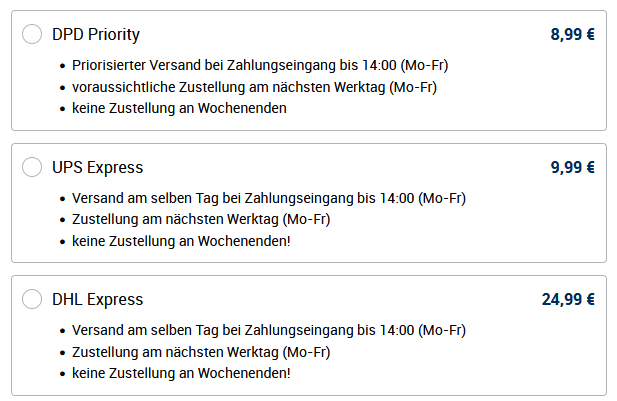The height and width of the screenshot is (401, 617).
Task: Click UPS 'keine Zustellung an Wochenenden!' line
Action: pyautogui.click(x=181, y=240)
